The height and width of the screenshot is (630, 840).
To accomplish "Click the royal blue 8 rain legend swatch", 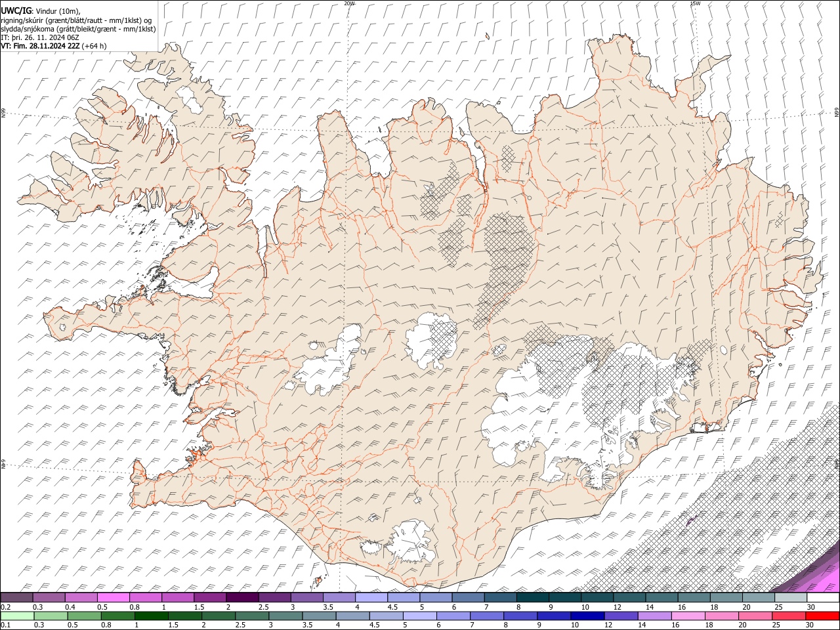I will pyautogui.click(x=520, y=616).
